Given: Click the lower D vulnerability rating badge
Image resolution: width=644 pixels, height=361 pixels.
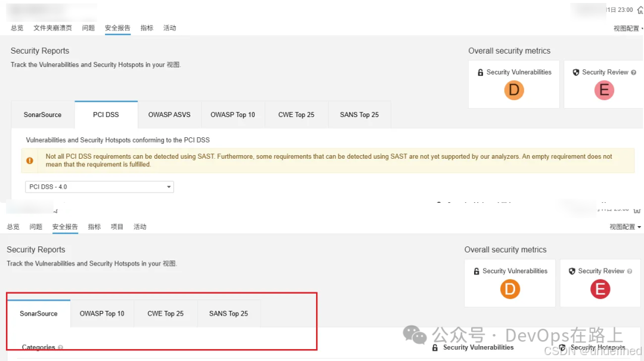Looking at the screenshot, I should [510, 289].
